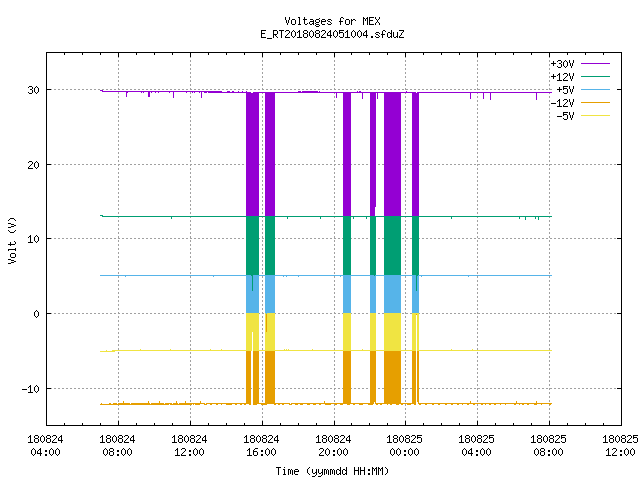Click the y-axis label 'Volt (V)'
The height and width of the screenshot is (480, 640).
[12, 240]
